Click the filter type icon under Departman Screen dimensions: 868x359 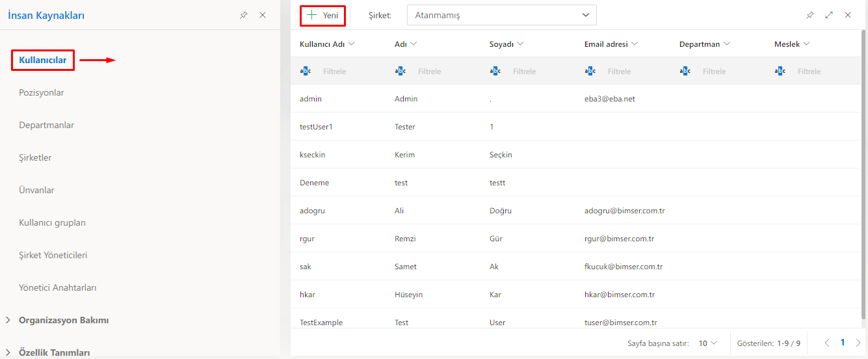[685, 72]
